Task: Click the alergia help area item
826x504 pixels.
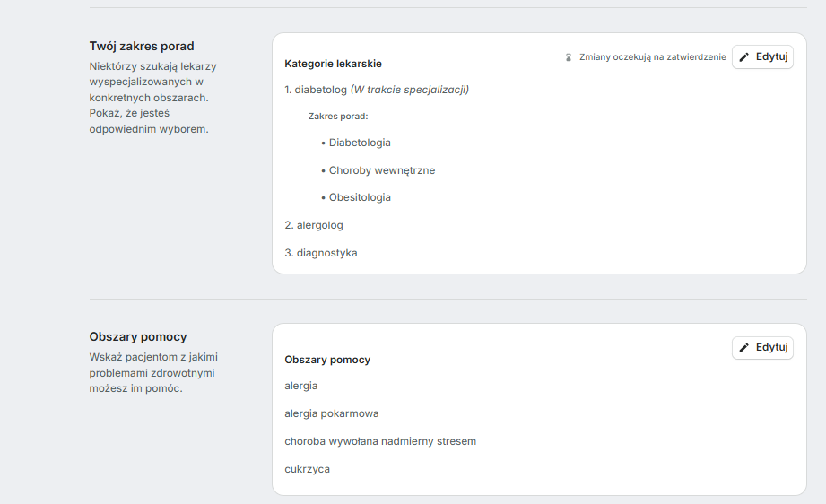Action: tap(300, 386)
